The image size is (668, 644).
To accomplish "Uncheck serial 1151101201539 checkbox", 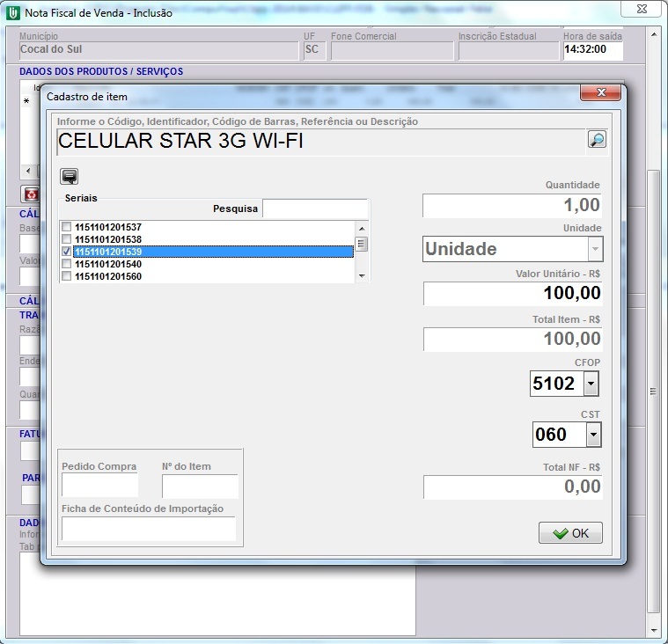I will (67, 252).
